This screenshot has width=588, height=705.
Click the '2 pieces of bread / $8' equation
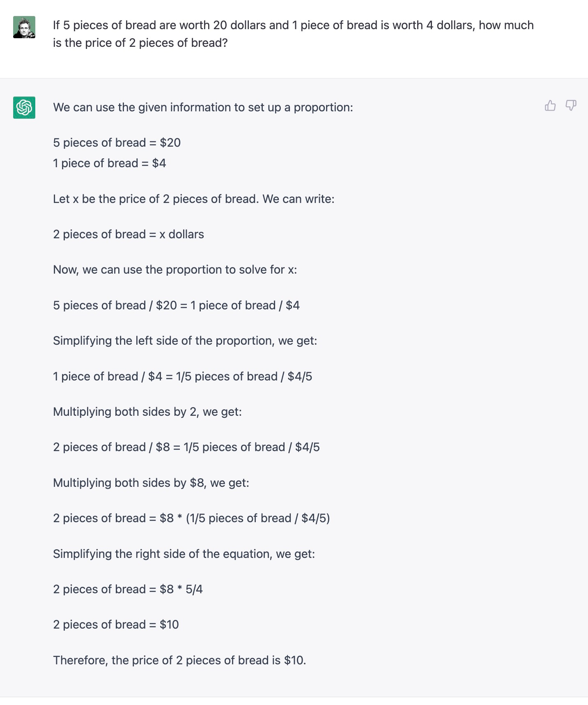pyautogui.click(x=186, y=447)
